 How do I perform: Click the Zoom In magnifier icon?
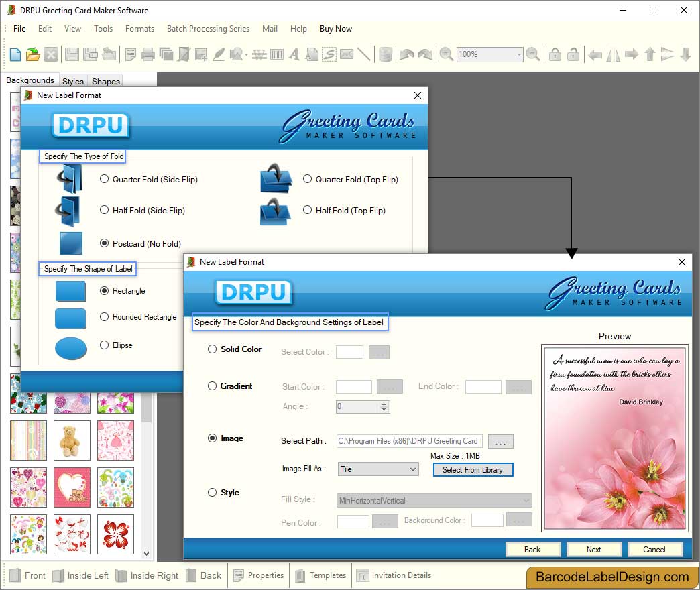[447, 54]
